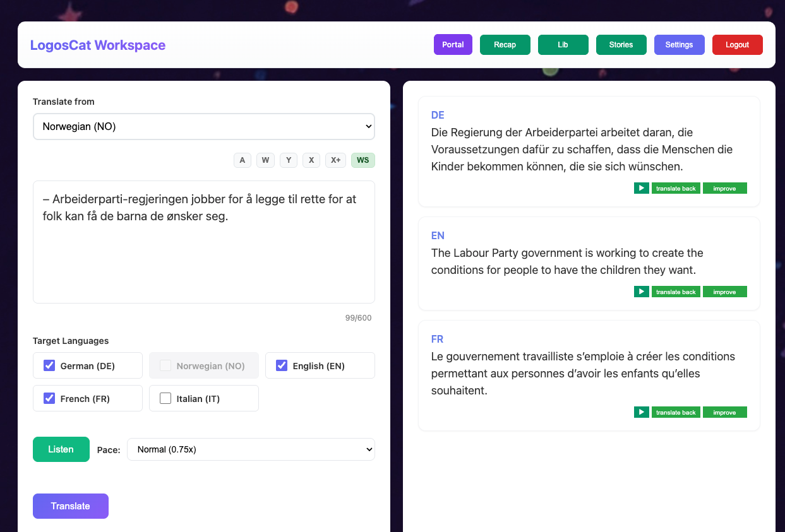Click 'improve' under the English translation

[x=724, y=292]
